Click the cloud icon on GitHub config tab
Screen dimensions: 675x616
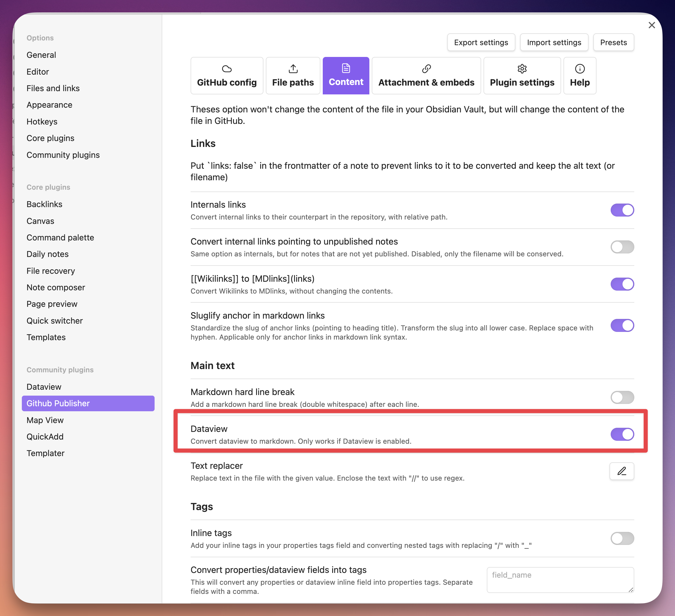227,69
